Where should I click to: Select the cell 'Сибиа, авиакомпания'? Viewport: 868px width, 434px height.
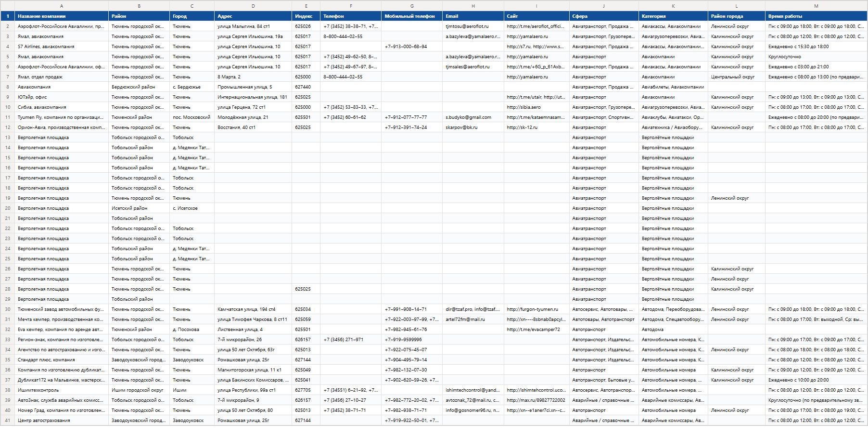pos(62,107)
